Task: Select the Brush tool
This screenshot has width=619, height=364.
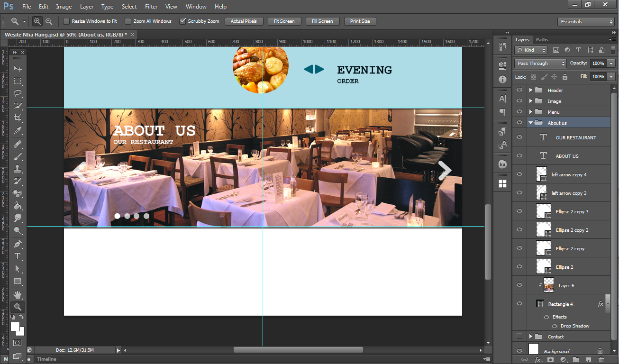Action: [x=18, y=156]
